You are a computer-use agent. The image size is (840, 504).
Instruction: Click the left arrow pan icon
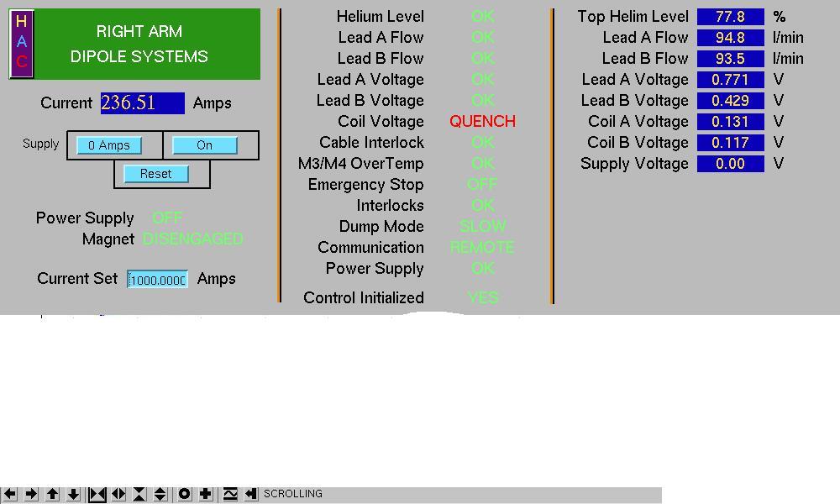pos(10,494)
